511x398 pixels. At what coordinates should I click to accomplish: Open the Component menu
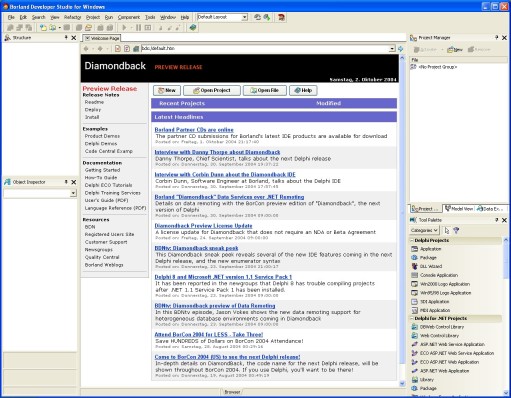(129, 17)
